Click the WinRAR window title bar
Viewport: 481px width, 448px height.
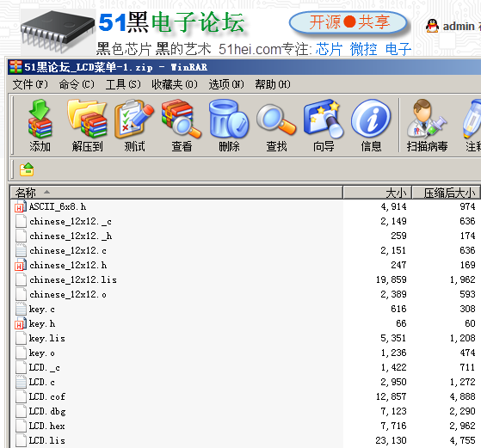pos(244,67)
